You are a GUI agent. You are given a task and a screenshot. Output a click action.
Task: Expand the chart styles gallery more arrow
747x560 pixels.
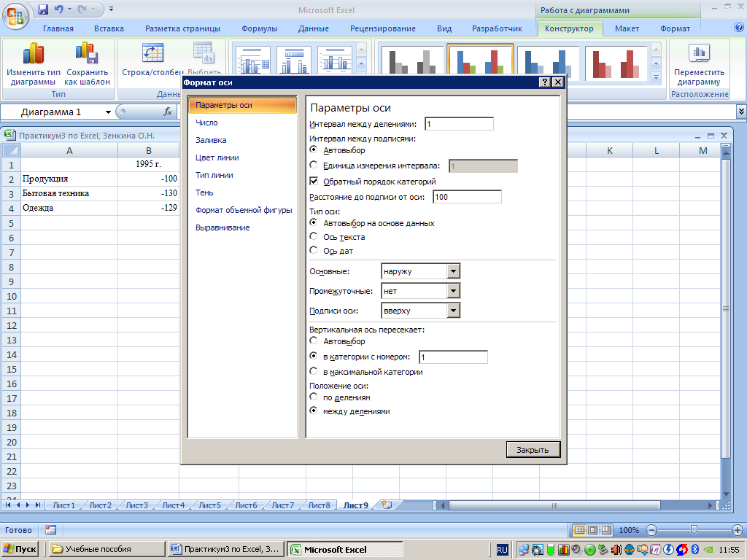coord(656,77)
